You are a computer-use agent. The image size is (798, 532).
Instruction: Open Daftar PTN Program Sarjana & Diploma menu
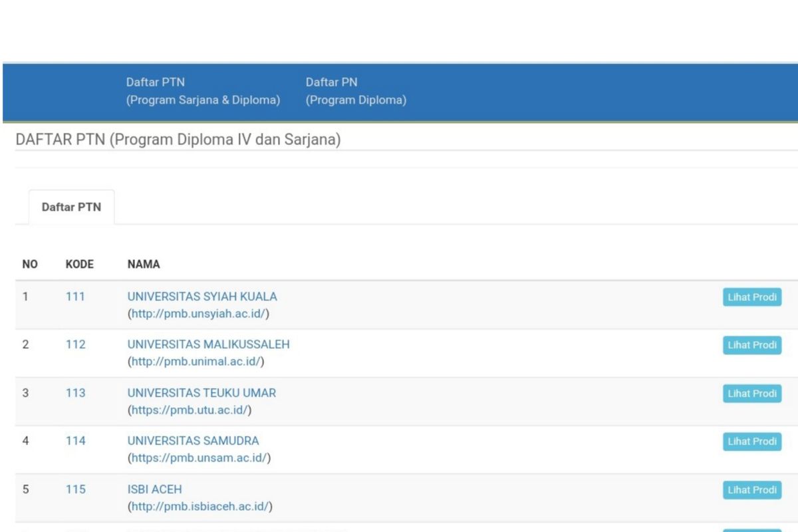[203, 91]
